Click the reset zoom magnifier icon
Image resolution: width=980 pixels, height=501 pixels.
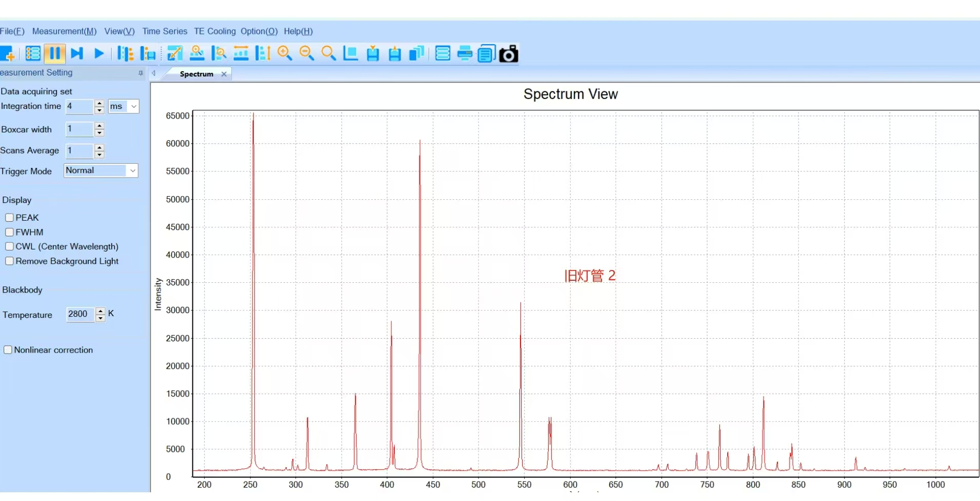pyautogui.click(x=328, y=53)
